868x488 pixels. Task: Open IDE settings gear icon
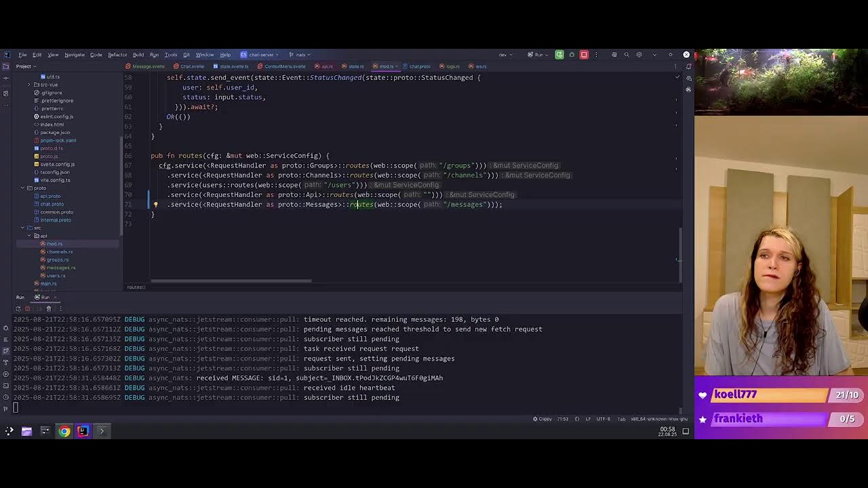pyautogui.click(x=639, y=55)
